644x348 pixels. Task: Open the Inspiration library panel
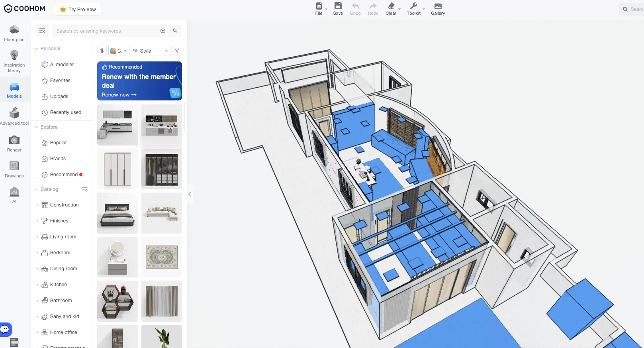(x=14, y=61)
